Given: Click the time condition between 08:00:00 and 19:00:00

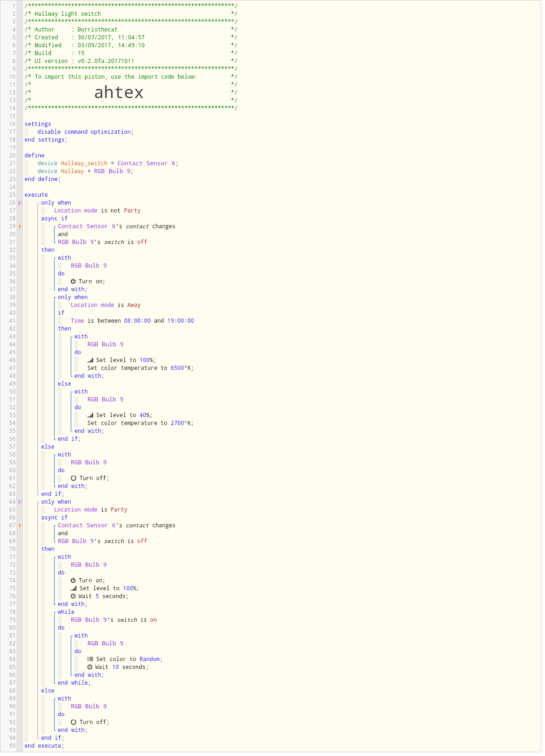Looking at the screenshot, I should tap(132, 321).
